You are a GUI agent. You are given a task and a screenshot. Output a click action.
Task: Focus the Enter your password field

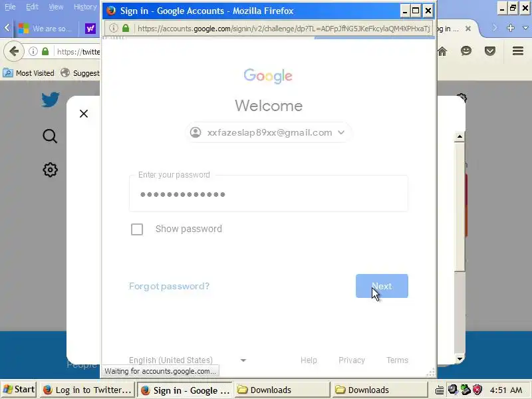tap(269, 194)
